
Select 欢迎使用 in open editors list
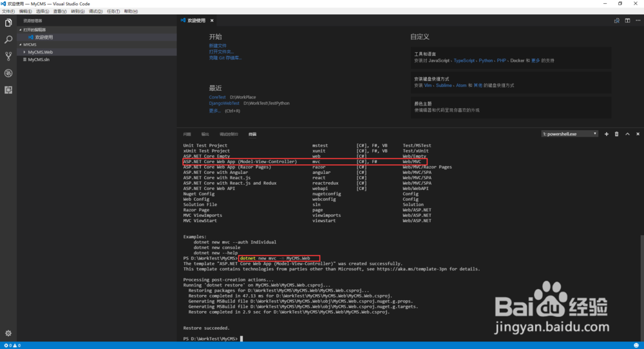[44, 37]
